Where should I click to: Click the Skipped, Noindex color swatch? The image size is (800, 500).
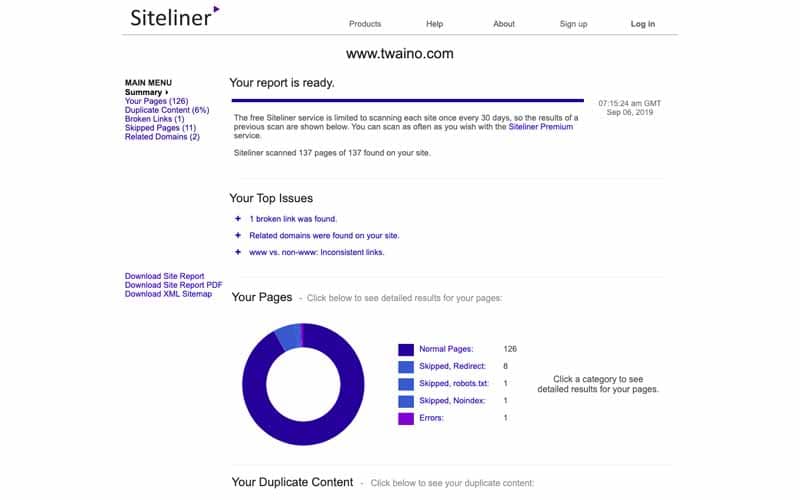click(406, 402)
